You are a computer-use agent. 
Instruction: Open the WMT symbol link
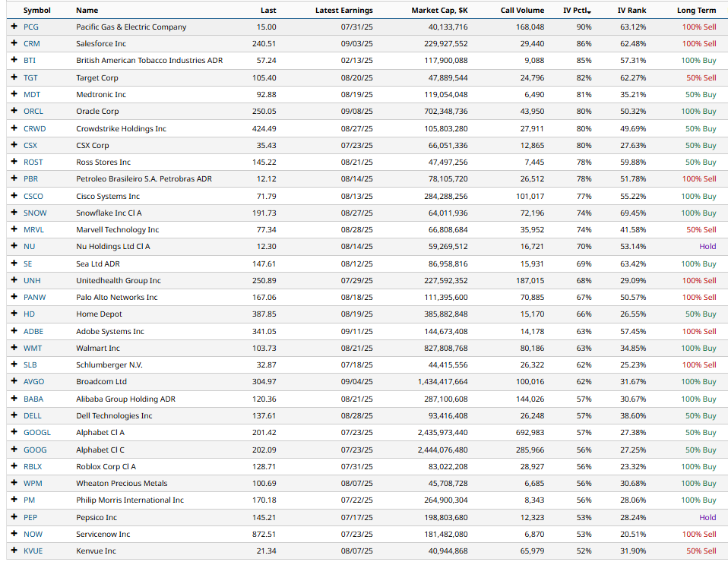click(x=33, y=348)
